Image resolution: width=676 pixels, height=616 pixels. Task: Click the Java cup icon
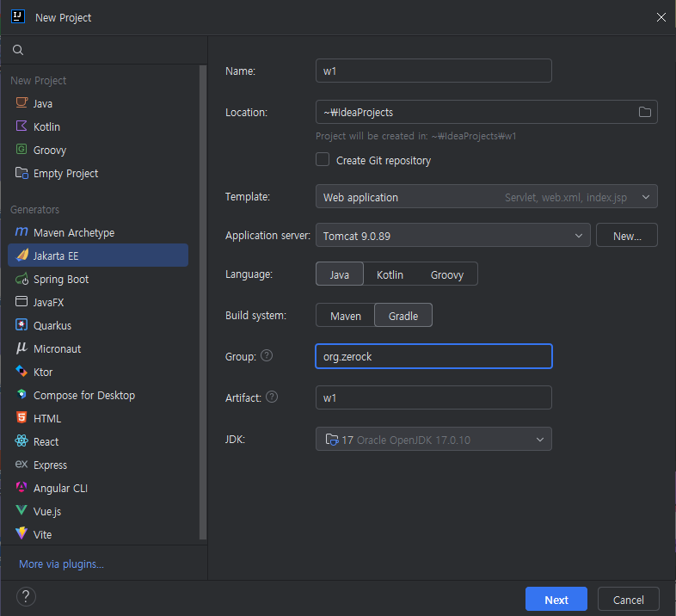[x=22, y=102]
